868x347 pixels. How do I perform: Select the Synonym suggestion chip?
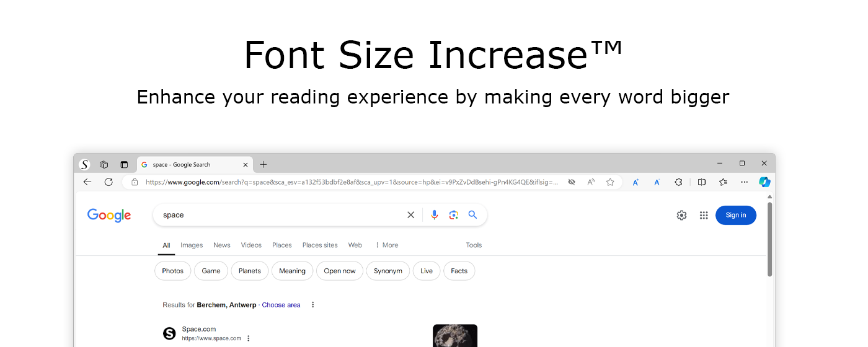coord(388,271)
